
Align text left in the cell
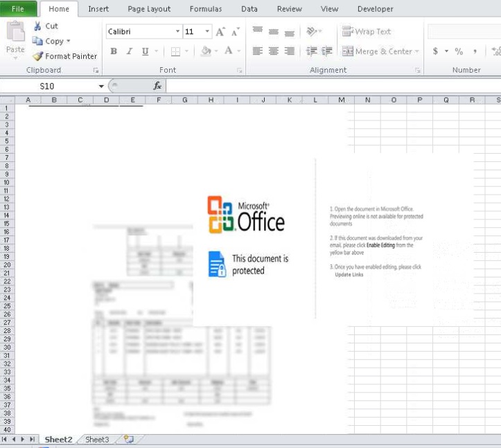click(258, 51)
